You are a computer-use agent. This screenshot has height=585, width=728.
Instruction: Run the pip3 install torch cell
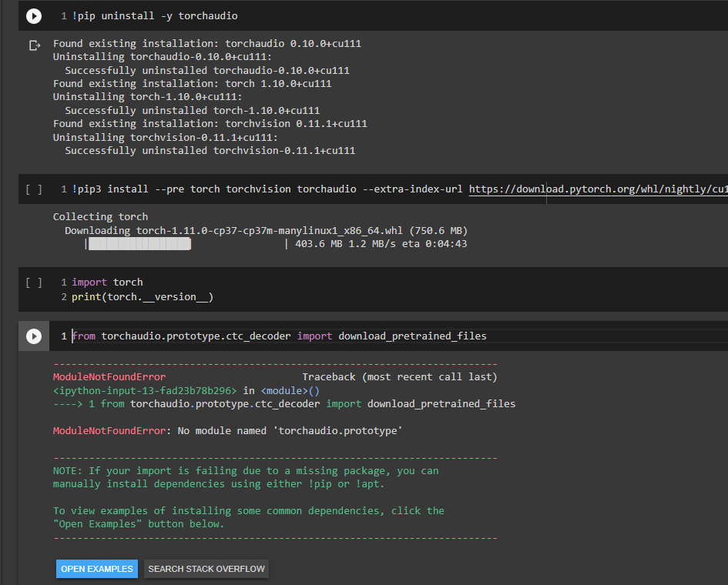tap(33, 189)
